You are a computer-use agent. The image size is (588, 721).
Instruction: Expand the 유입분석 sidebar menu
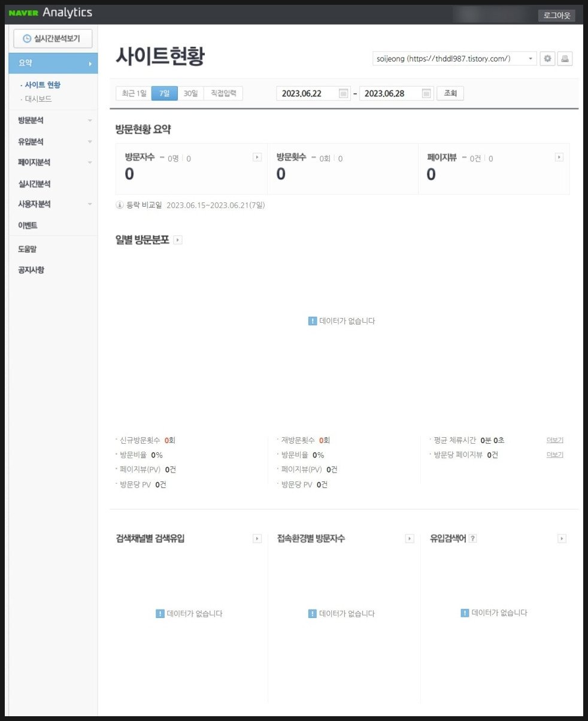[53, 142]
